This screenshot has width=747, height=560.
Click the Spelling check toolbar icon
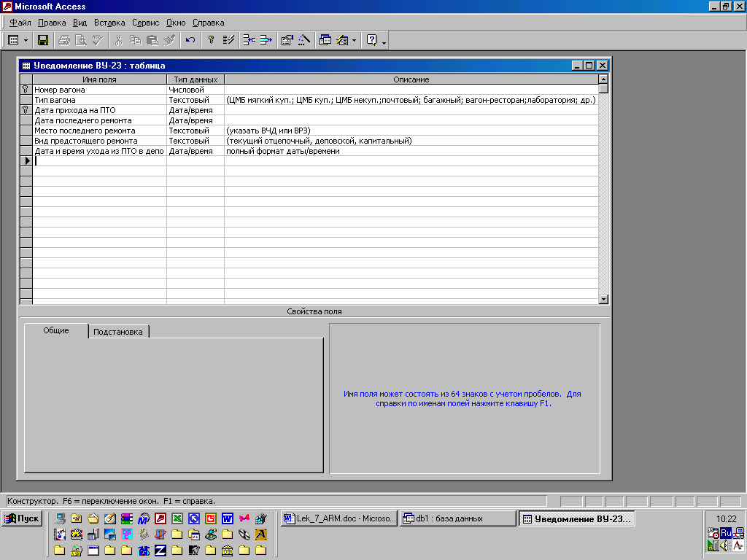click(98, 41)
